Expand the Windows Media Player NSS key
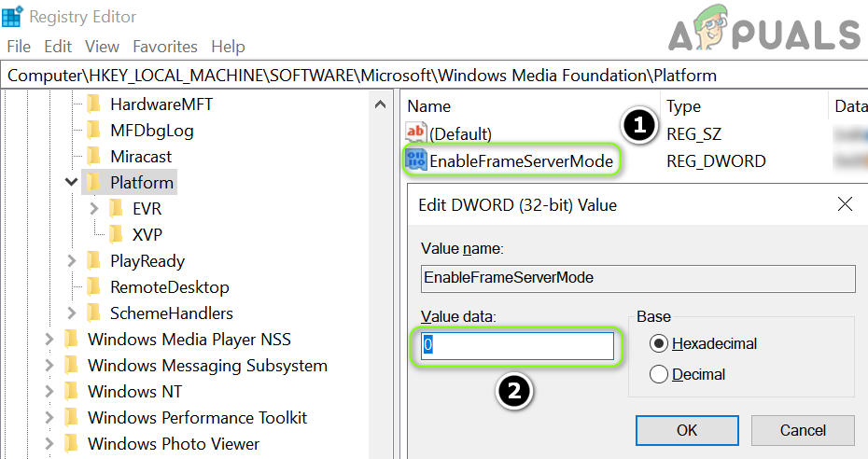The image size is (868, 459). pyautogui.click(x=49, y=339)
